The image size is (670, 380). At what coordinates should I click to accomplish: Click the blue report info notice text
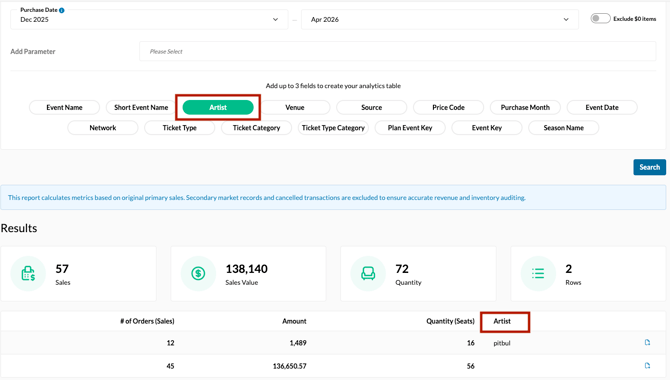(x=267, y=197)
